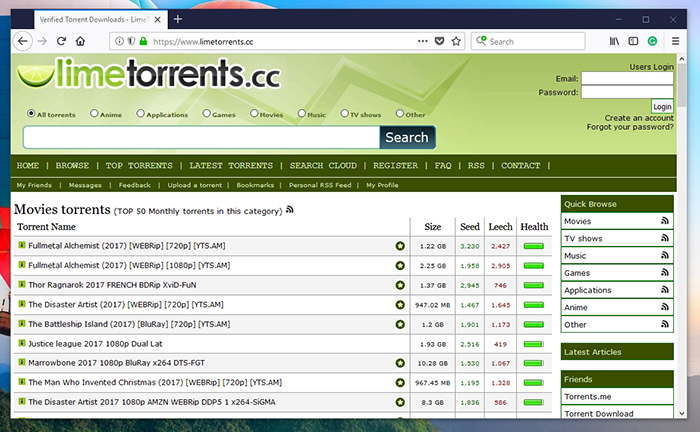Screen dimensions: 700x432
Task: Bookmark this page with the star icon
Action: click(x=456, y=41)
